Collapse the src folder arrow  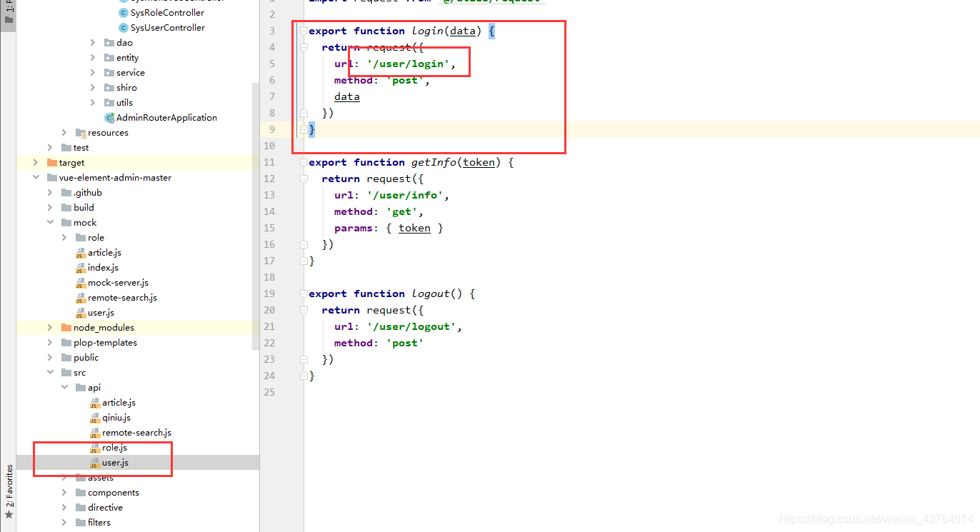[50, 373]
